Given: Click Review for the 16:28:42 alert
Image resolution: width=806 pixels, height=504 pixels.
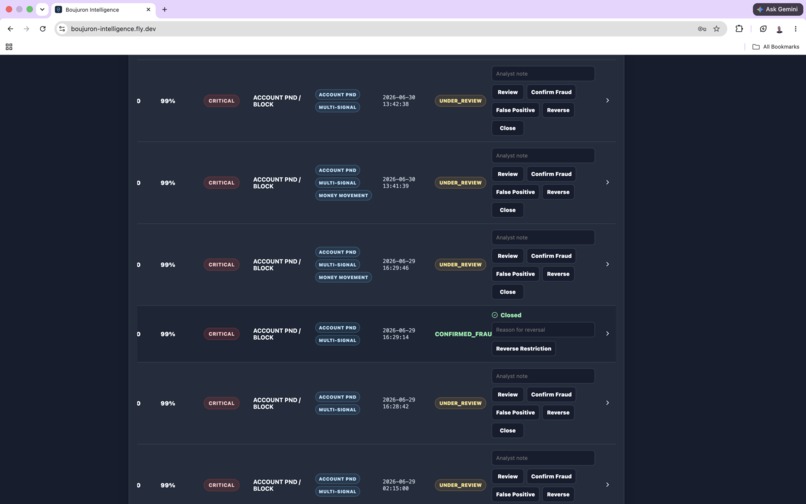Looking at the screenshot, I should (507, 394).
